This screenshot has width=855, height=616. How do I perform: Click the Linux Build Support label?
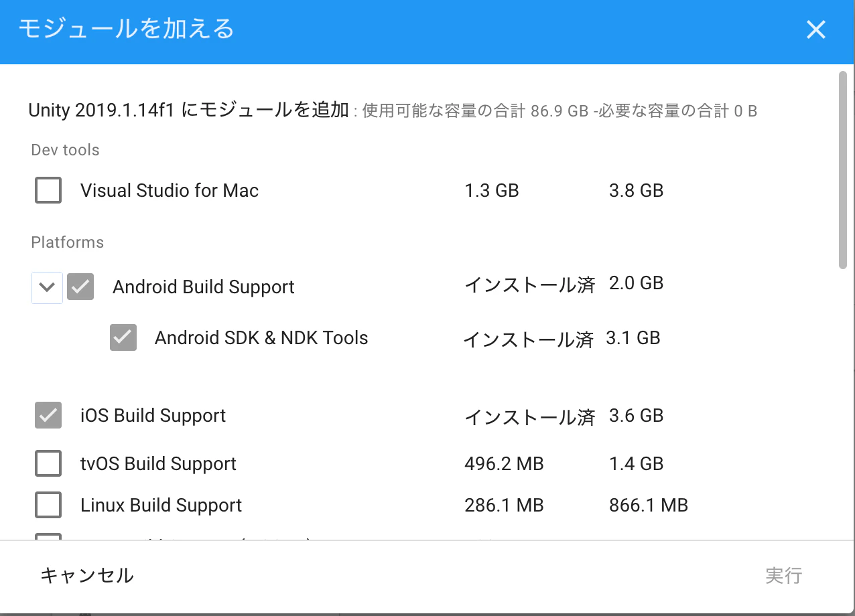(x=161, y=505)
